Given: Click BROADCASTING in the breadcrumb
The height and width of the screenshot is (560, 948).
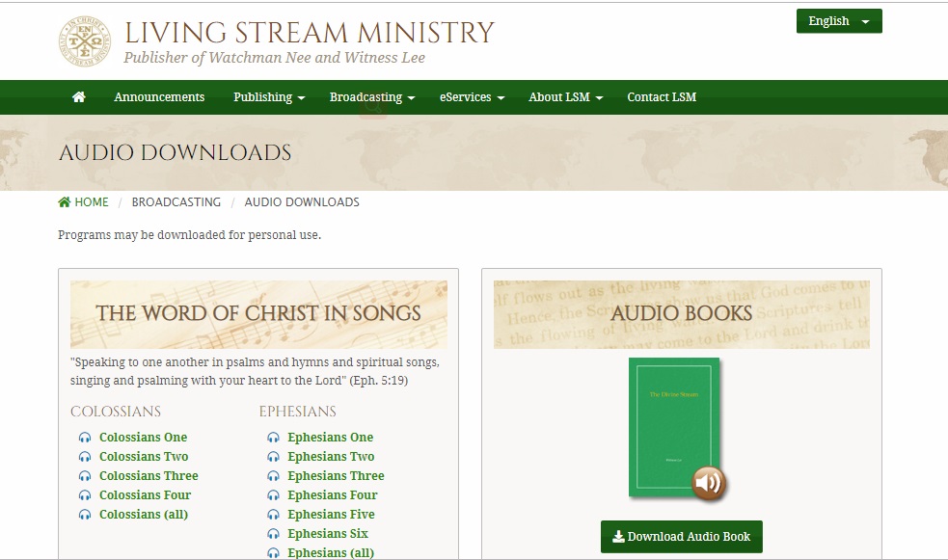Looking at the screenshot, I should [x=176, y=202].
